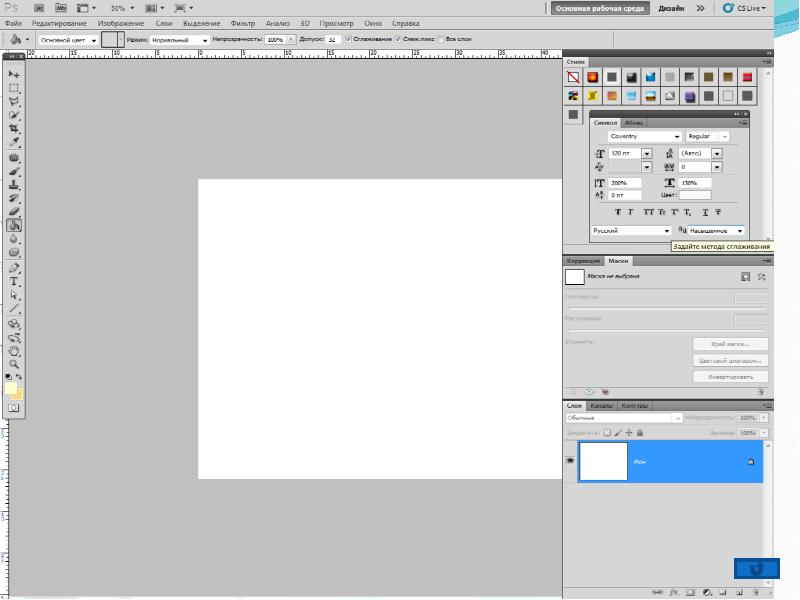Expand the Русский language dropdown
This screenshot has height=600, width=800.
click(631, 231)
